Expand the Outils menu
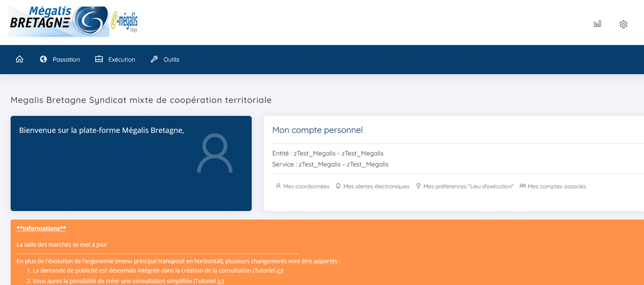Image resolution: width=644 pixels, height=285 pixels. (171, 59)
